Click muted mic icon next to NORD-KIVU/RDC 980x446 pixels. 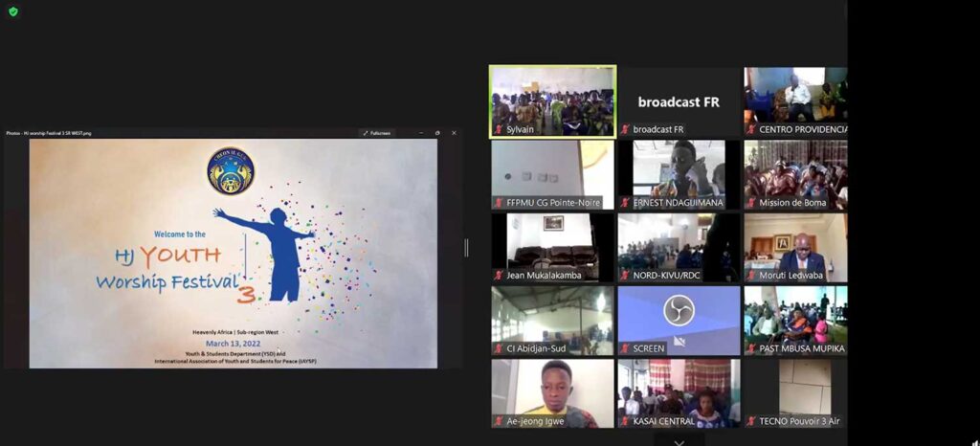pyautogui.click(x=625, y=276)
